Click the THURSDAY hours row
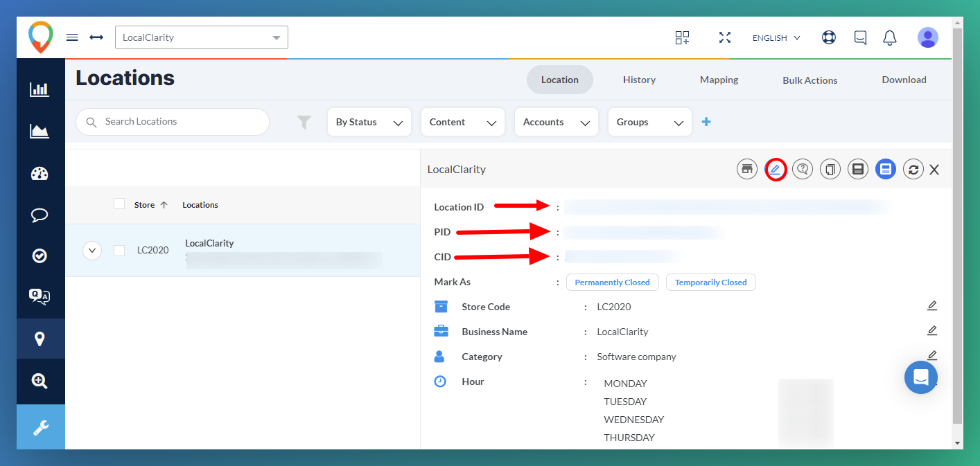 pos(629,438)
